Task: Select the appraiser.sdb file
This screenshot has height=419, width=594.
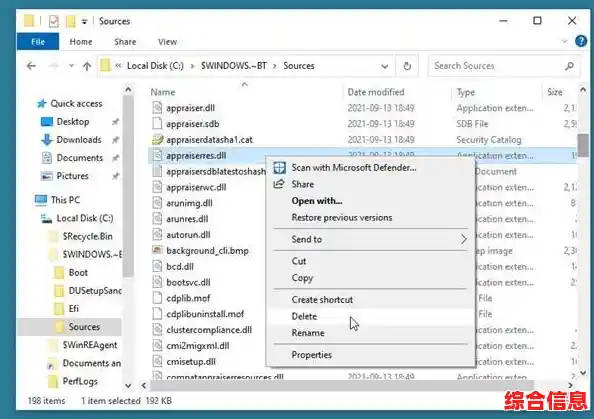Action: tap(192, 124)
